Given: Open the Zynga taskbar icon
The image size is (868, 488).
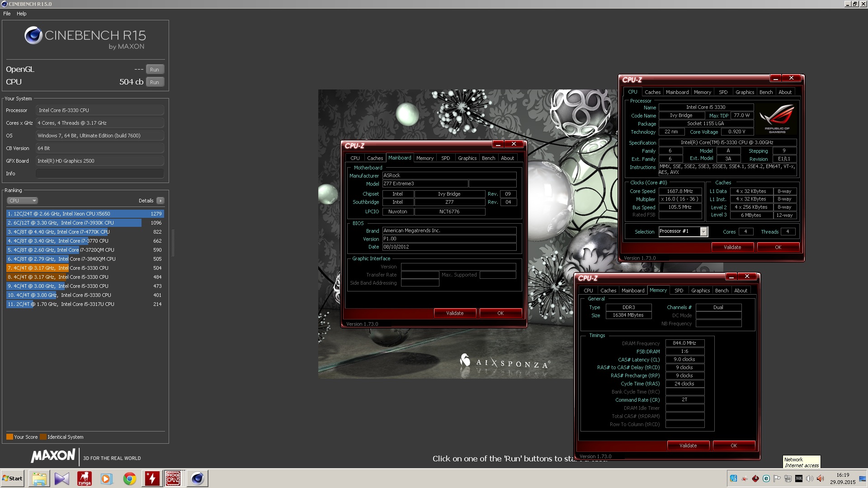Looking at the screenshot, I should [x=84, y=479].
